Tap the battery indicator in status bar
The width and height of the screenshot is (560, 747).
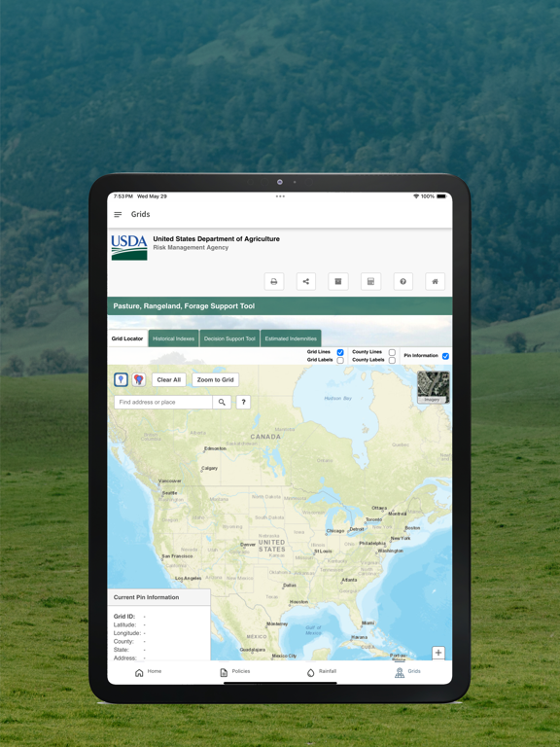pyautogui.click(x=441, y=196)
